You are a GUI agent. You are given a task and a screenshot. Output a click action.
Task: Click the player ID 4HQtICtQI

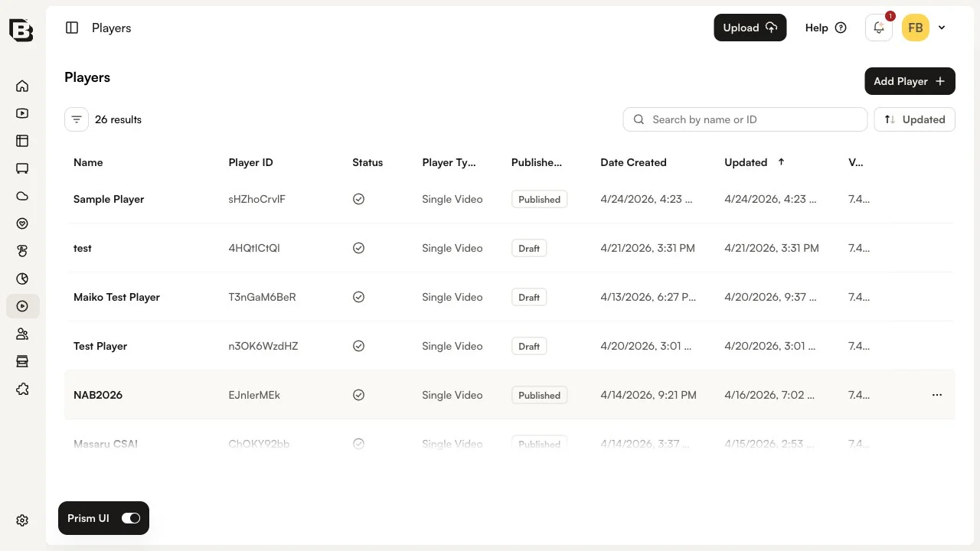pyautogui.click(x=254, y=248)
